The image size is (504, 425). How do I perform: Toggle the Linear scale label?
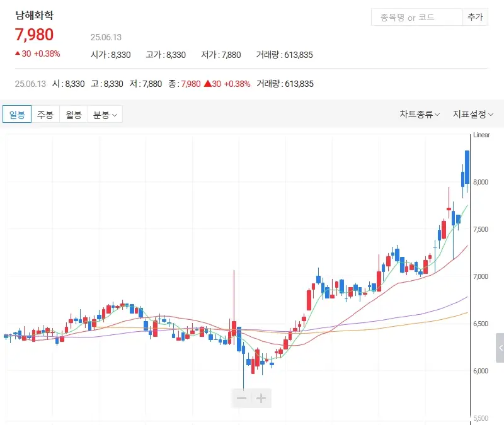point(481,135)
